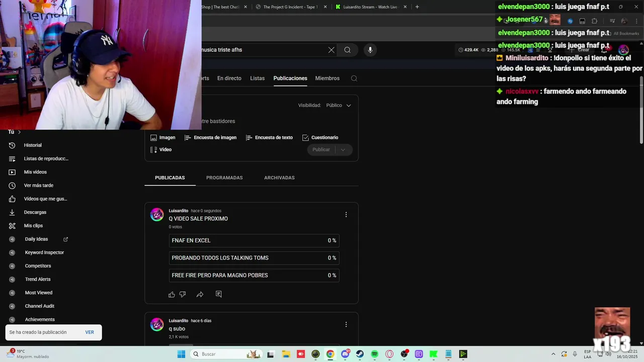Click VER in the publication toast
The height and width of the screenshot is (362, 644).
pyautogui.click(x=90, y=332)
